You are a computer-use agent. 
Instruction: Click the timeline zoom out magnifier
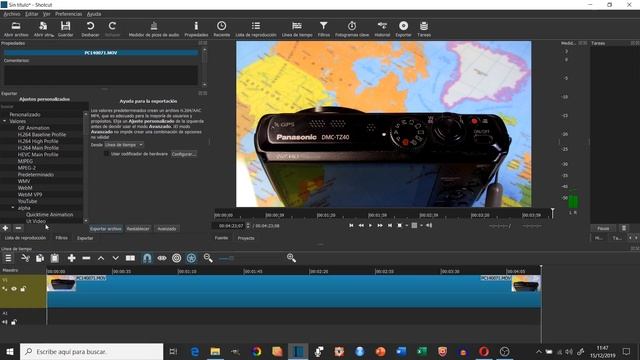click(208, 258)
